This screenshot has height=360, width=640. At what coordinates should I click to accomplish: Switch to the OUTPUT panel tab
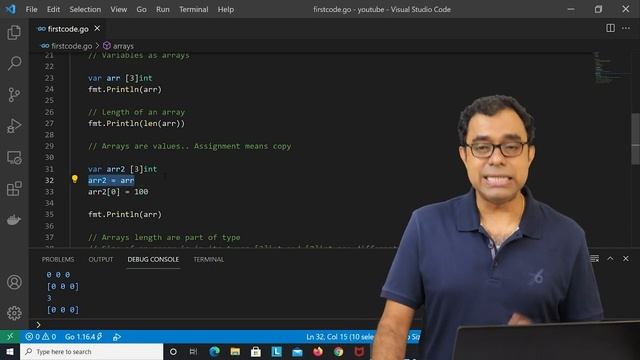[100, 260]
